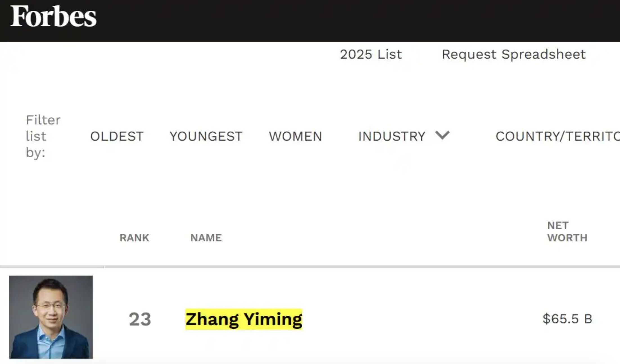Click the $65.5 B net worth value
Viewport: 620px width, 364px height.
coord(567,319)
